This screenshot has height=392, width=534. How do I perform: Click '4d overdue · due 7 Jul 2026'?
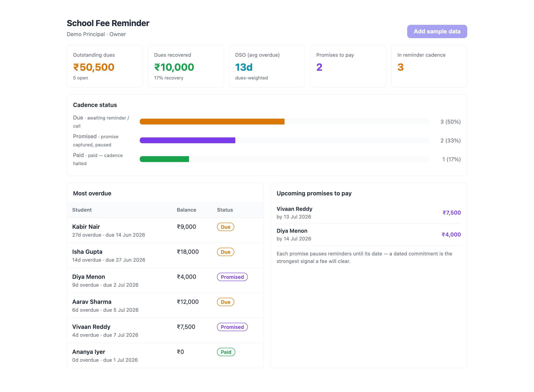click(x=105, y=335)
